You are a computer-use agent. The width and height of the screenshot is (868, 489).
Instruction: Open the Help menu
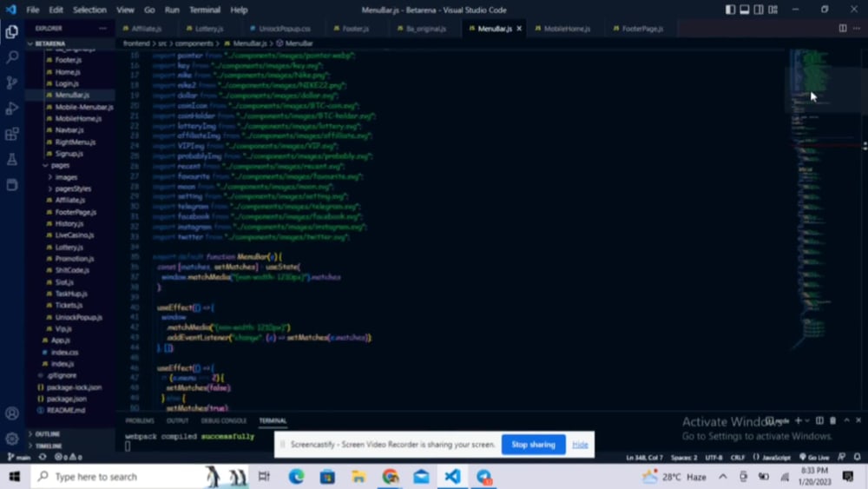239,10
